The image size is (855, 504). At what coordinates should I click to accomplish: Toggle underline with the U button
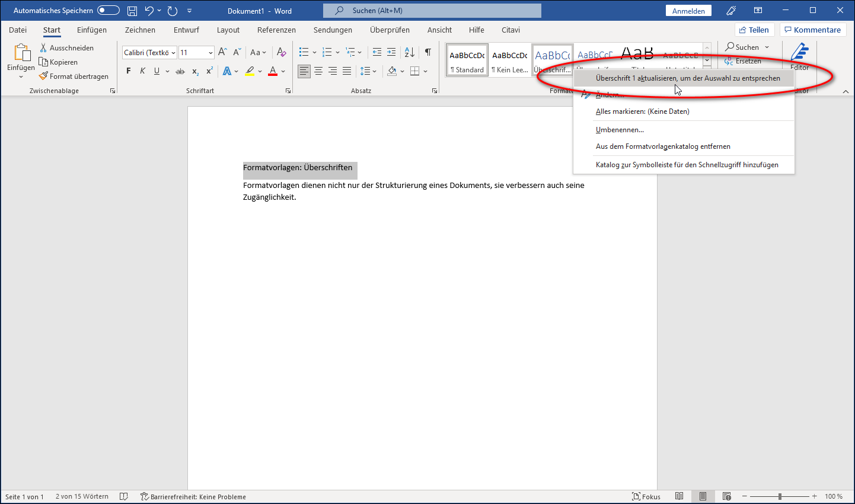[x=157, y=71]
